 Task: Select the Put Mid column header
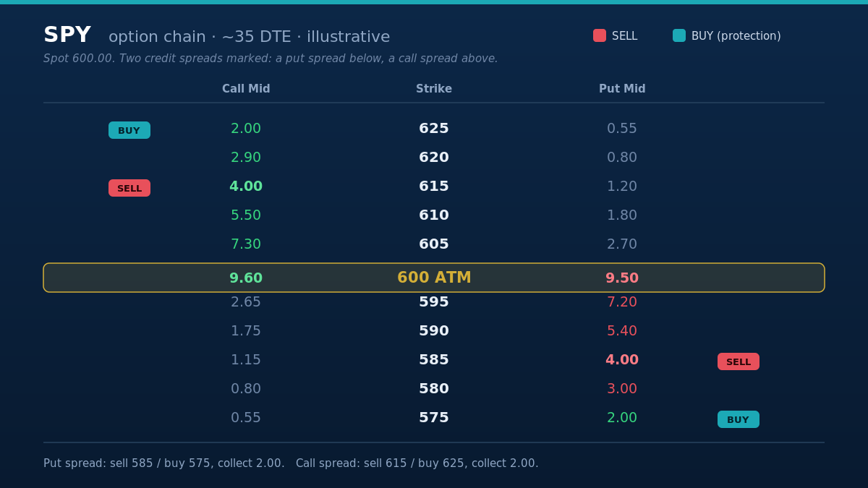tap(622, 89)
